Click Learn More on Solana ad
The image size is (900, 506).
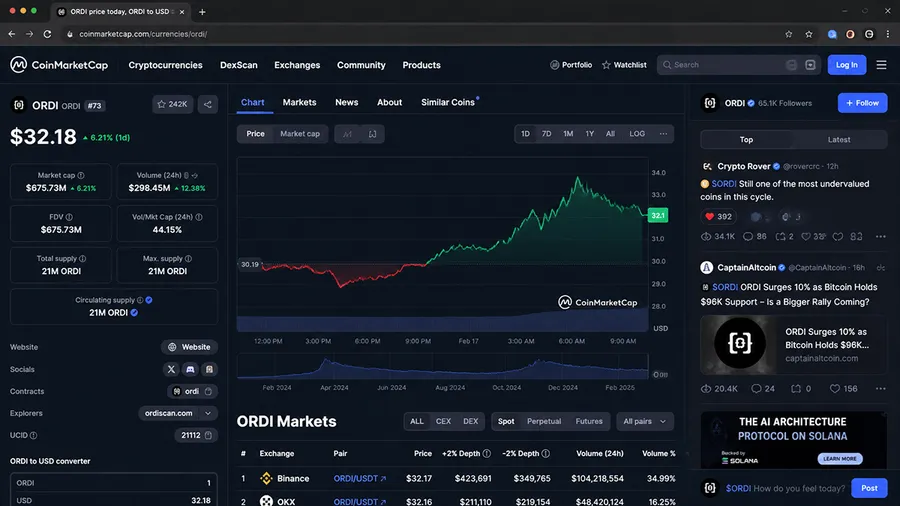pos(840,458)
